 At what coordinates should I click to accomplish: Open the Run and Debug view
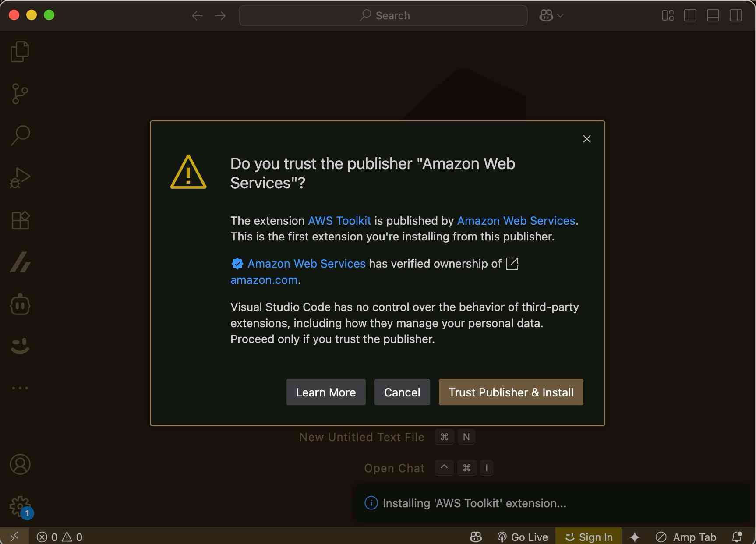[x=20, y=178]
